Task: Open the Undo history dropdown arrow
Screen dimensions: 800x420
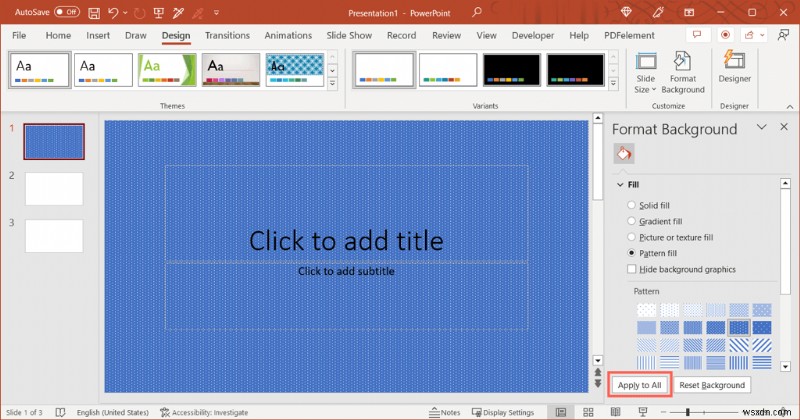Action: (x=125, y=13)
